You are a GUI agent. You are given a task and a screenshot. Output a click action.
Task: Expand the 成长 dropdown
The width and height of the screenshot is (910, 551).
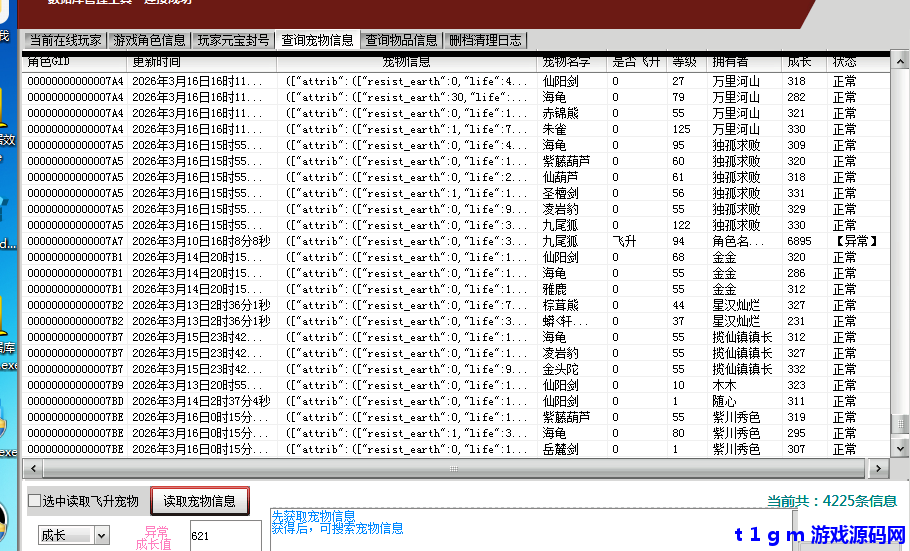coord(101,536)
